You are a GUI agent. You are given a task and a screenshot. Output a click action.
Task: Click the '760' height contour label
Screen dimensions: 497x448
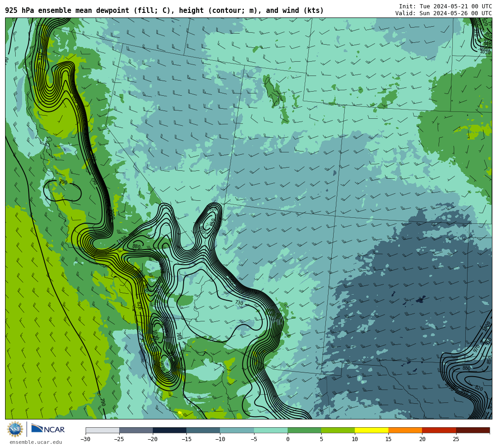179,336
